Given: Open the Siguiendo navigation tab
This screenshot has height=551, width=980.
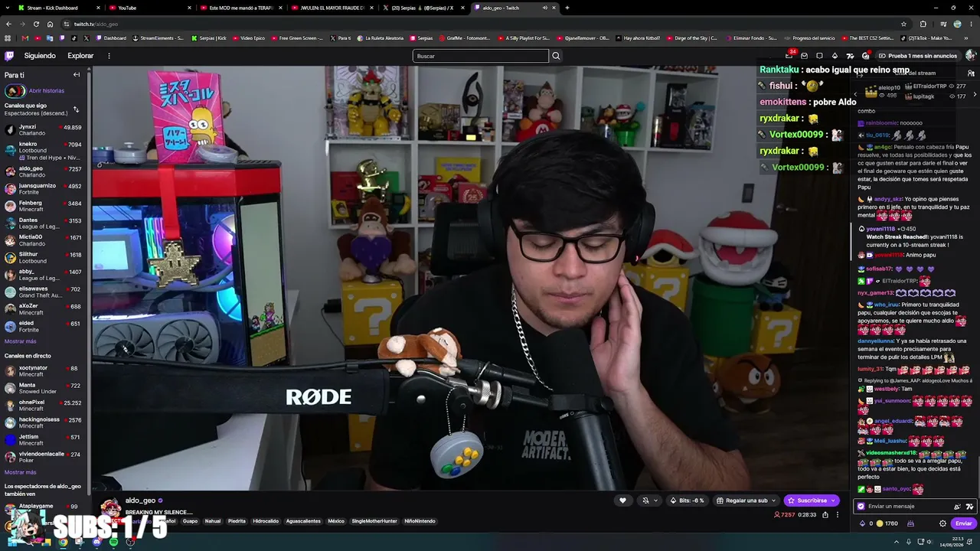Looking at the screenshot, I should 40,56.
